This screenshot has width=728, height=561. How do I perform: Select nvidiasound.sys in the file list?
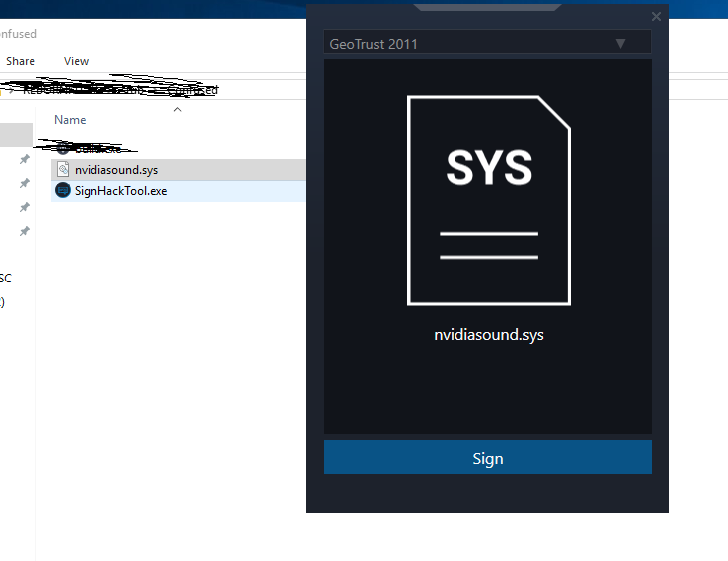click(178, 170)
